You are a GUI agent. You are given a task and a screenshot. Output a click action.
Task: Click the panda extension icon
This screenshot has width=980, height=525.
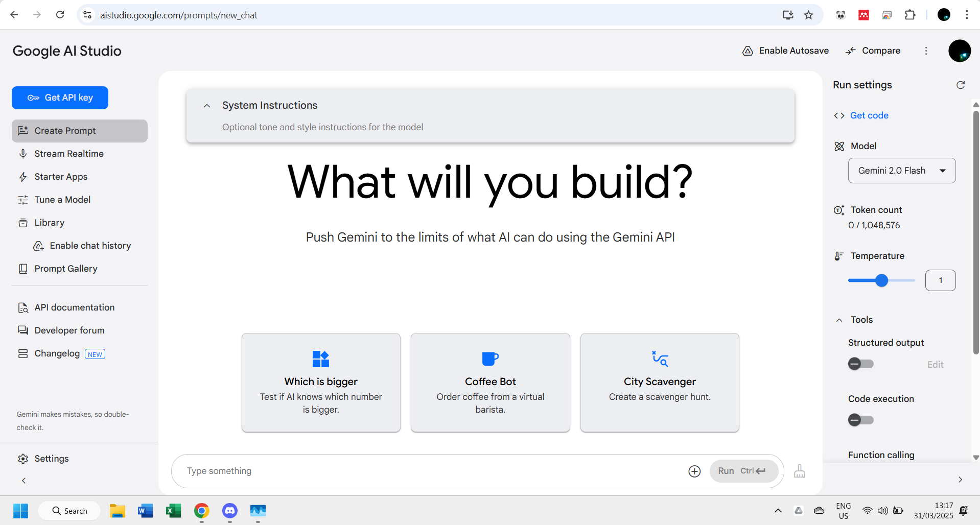tap(841, 15)
